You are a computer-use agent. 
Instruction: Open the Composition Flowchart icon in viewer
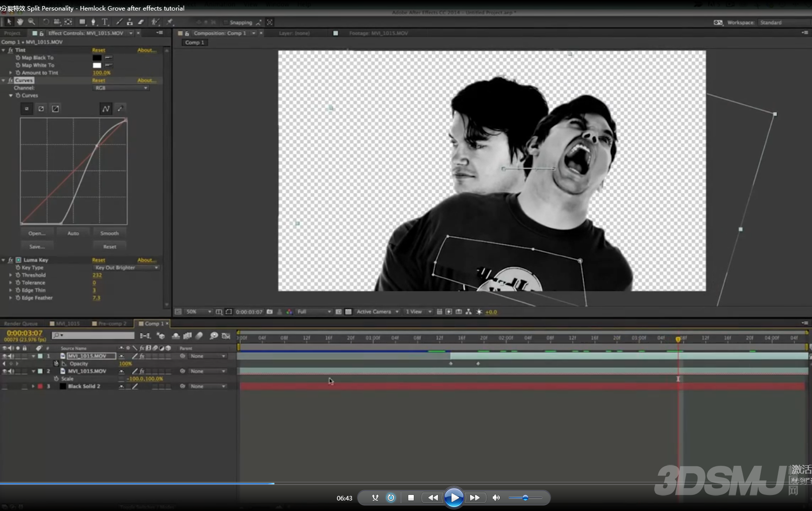coord(469,312)
